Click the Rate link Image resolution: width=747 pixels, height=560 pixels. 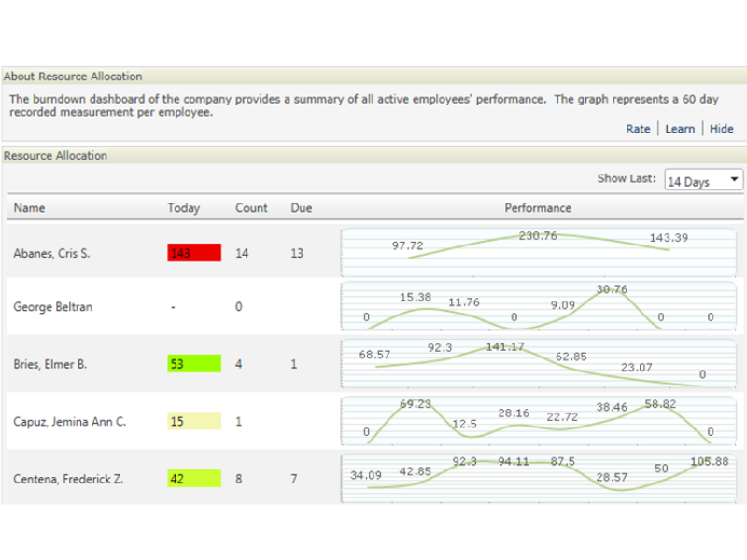pos(638,129)
